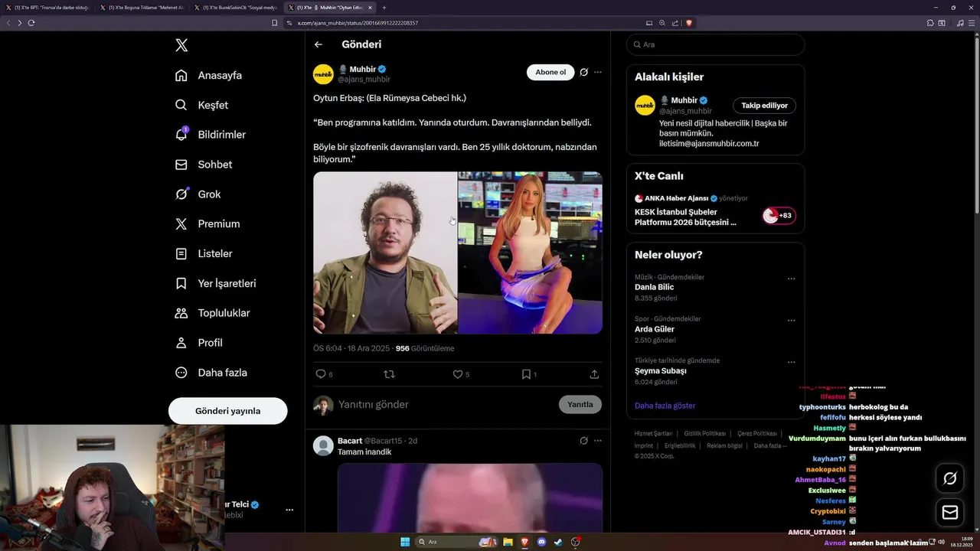Open options for Danla Bilic trend
The width and height of the screenshot is (980, 551).
792,279
